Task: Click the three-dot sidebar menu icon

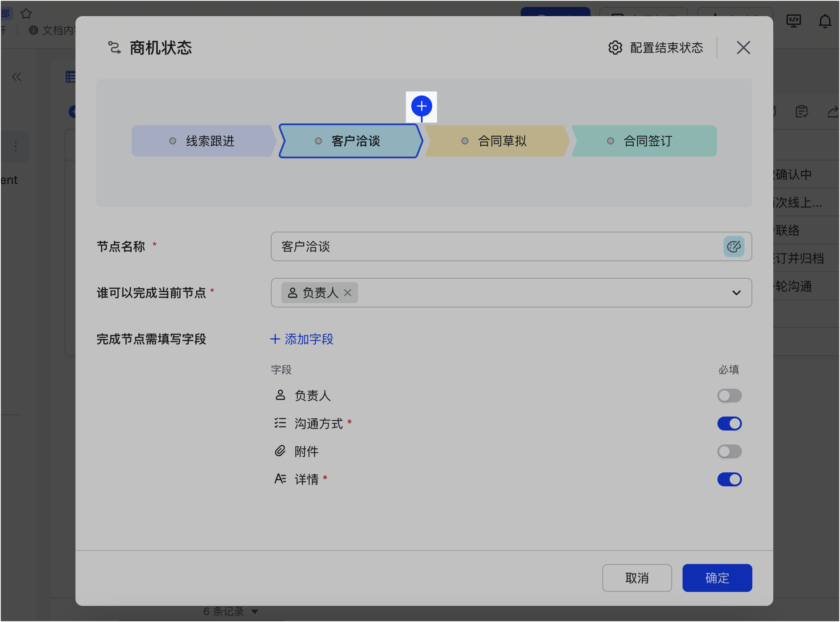Action: tap(16, 147)
